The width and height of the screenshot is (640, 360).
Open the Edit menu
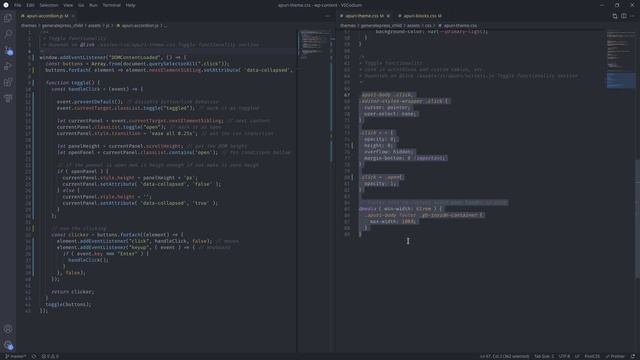(30, 5)
